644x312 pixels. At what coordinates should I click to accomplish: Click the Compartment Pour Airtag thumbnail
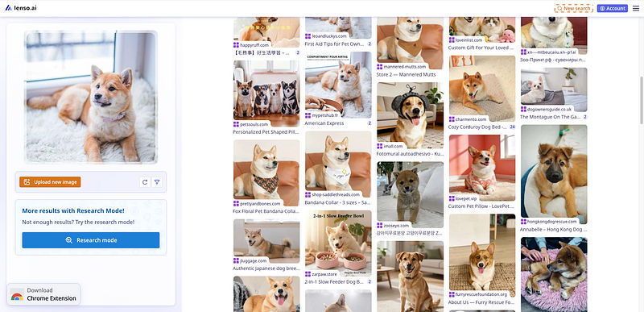[x=338, y=85]
